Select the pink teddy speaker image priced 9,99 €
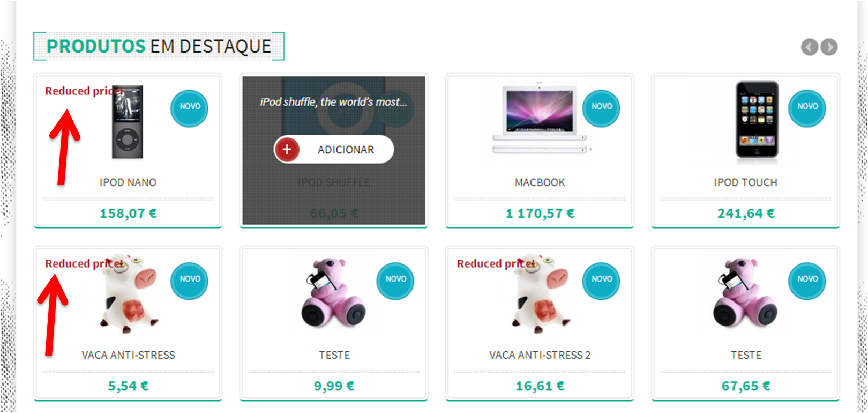This screenshot has width=868, height=413. pos(334,293)
